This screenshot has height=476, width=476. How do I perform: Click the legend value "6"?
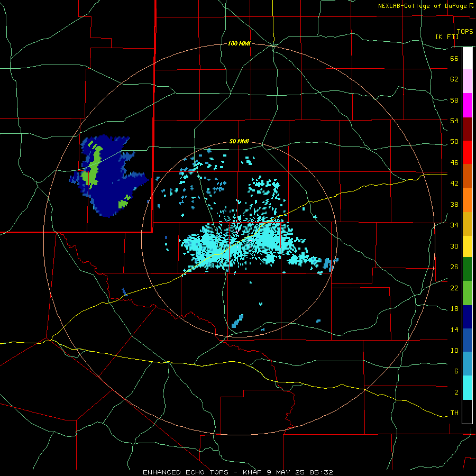click(456, 371)
